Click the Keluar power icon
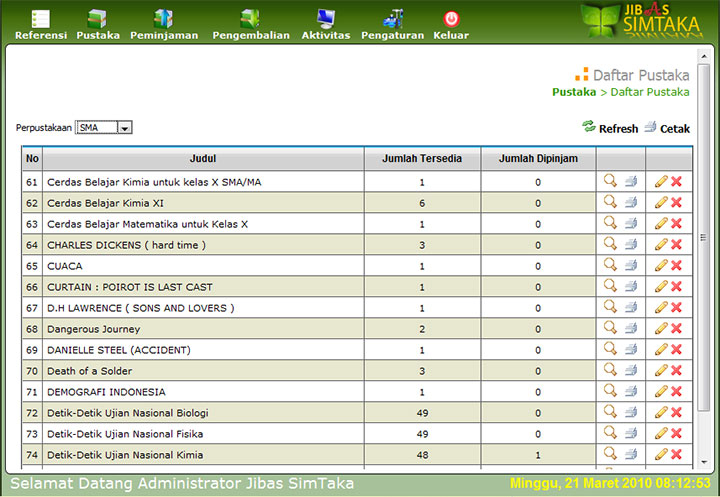This screenshot has width=720, height=497. (x=451, y=19)
